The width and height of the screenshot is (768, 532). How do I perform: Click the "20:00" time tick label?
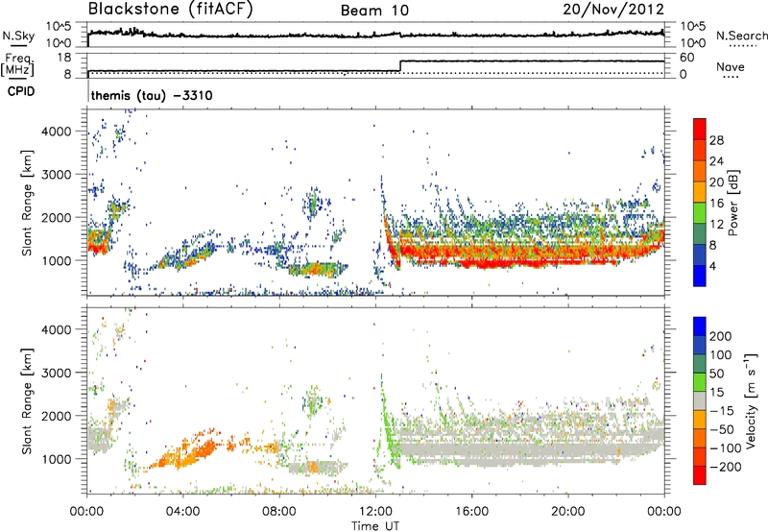[567, 512]
